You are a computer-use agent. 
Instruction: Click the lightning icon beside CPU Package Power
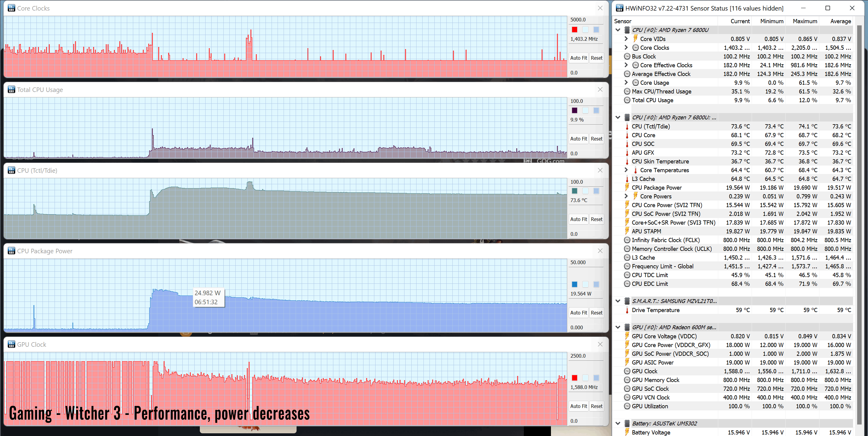point(627,187)
